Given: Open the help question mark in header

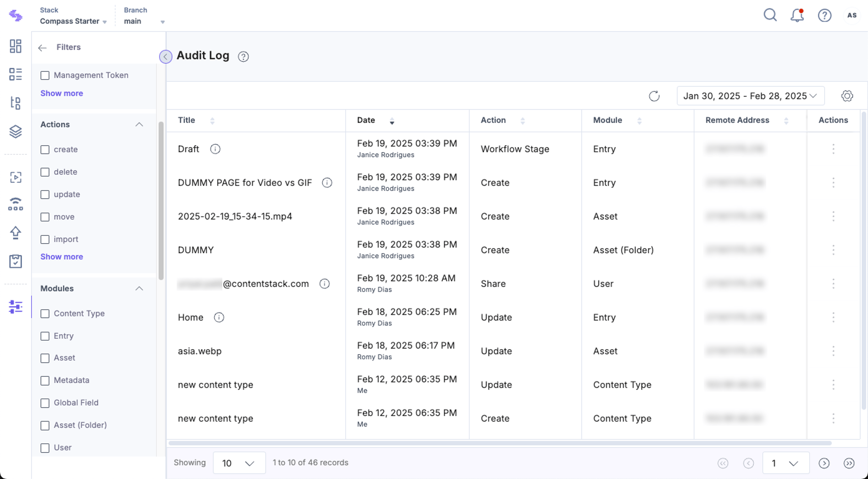Looking at the screenshot, I should [825, 16].
